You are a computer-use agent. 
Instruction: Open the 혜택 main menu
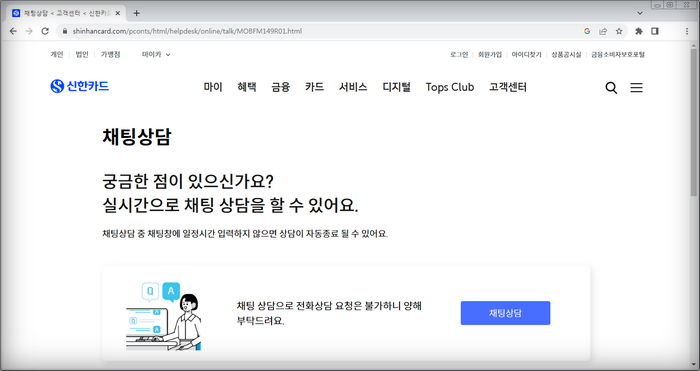[x=247, y=87]
